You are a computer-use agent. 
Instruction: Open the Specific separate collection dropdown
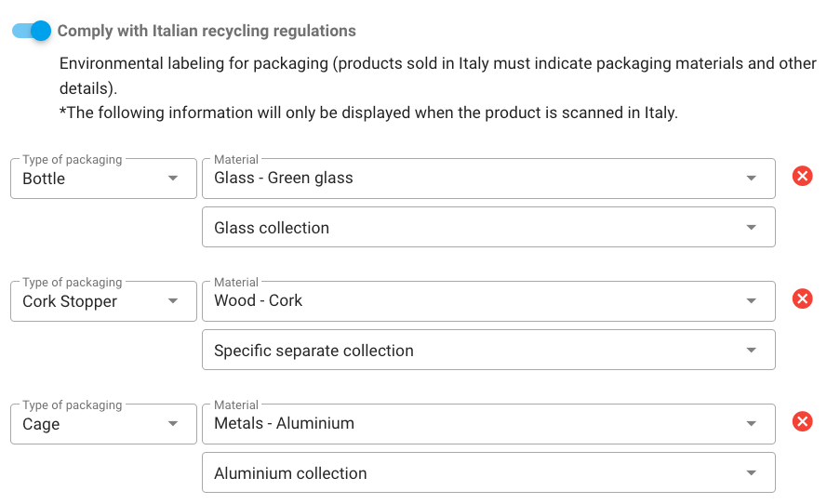pos(487,351)
